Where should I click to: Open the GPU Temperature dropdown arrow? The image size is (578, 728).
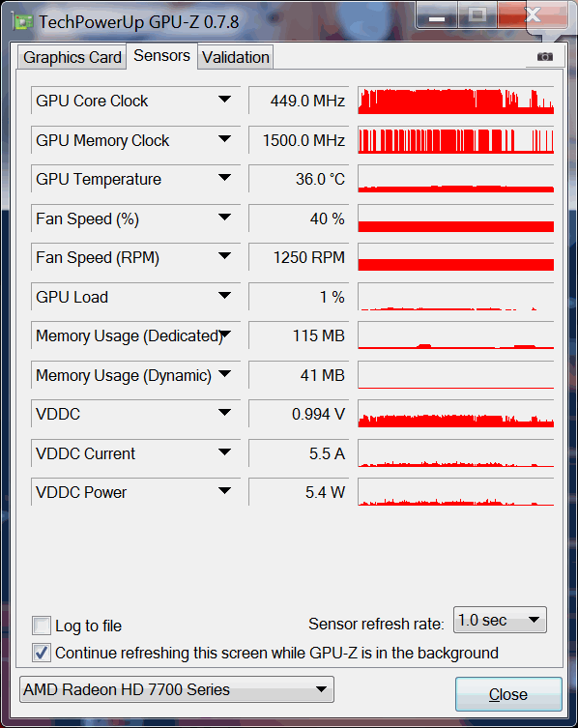224,178
